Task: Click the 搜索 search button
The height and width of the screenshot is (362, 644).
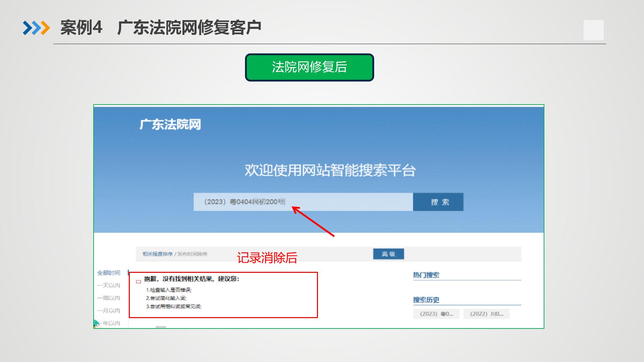Action: tap(438, 202)
